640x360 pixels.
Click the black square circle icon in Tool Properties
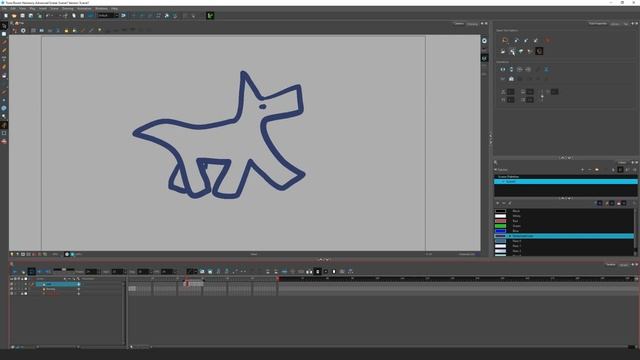[x=539, y=51]
